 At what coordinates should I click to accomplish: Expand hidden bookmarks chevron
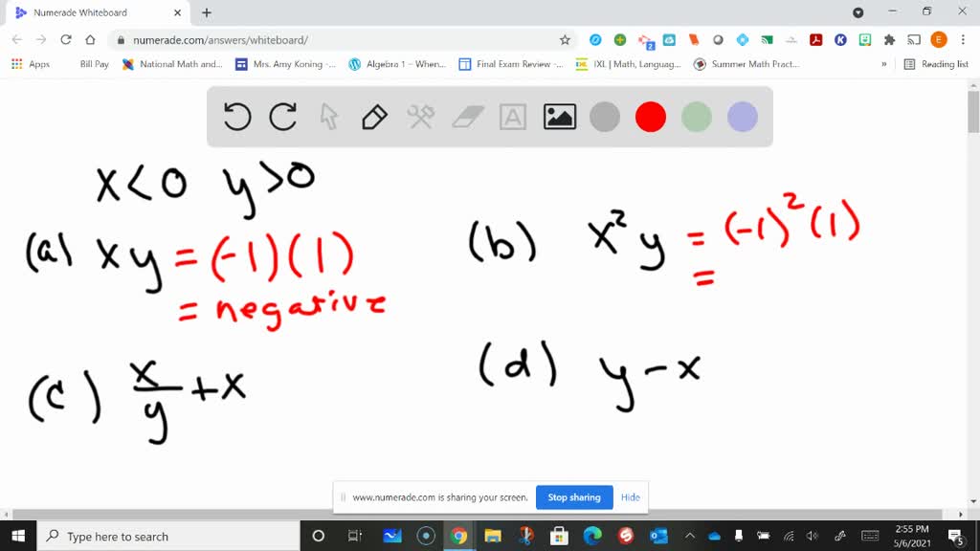(x=883, y=64)
